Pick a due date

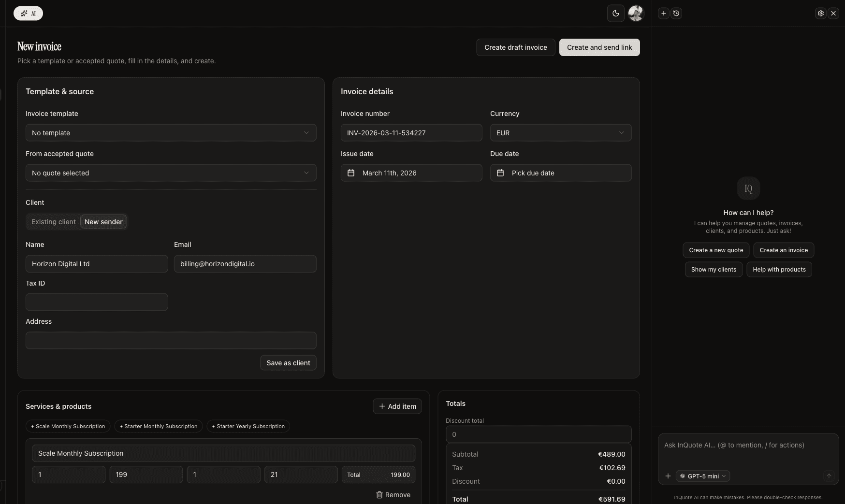tap(561, 173)
